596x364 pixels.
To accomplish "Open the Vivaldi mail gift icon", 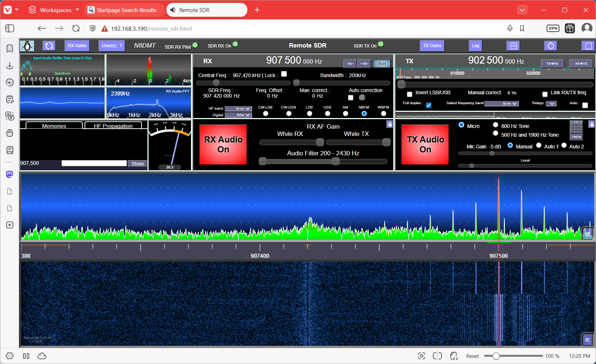I will click(x=570, y=29).
